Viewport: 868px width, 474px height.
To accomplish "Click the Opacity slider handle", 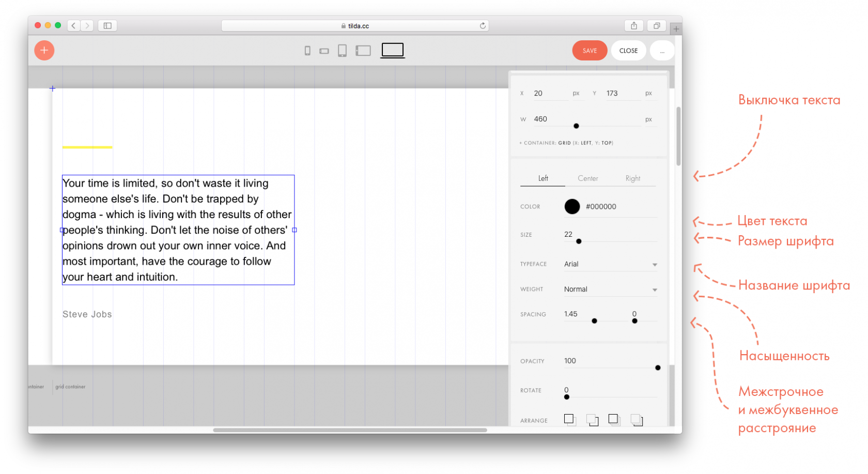I will pos(658,368).
